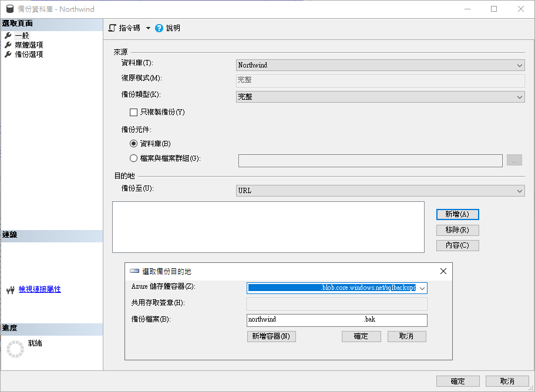Click the 備份檔案 text input field
This screenshot has height=392, width=535.
pyautogui.click(x=337, y=320)
